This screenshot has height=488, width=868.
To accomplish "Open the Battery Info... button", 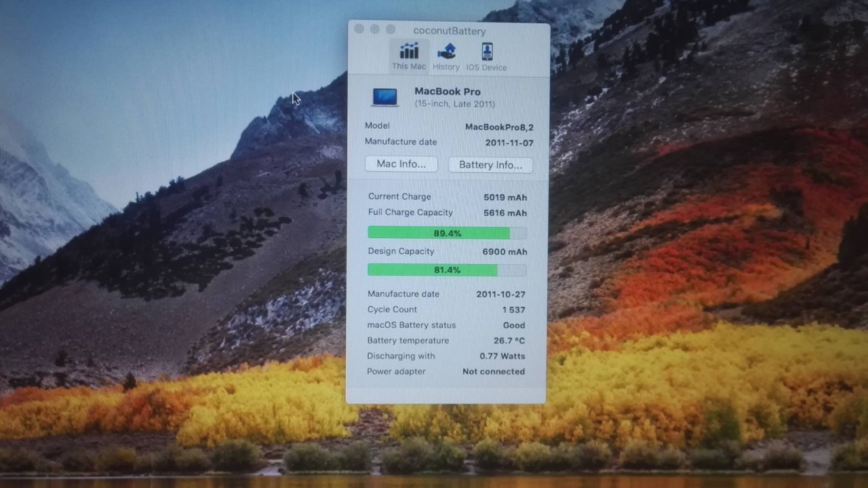I will coord(490,165).
